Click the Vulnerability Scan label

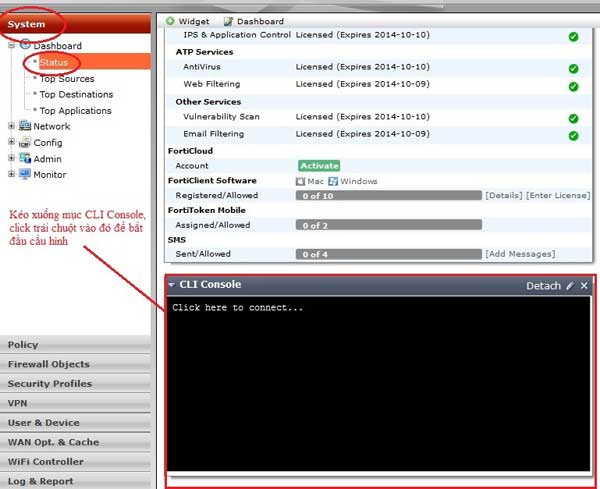(221, 117)
